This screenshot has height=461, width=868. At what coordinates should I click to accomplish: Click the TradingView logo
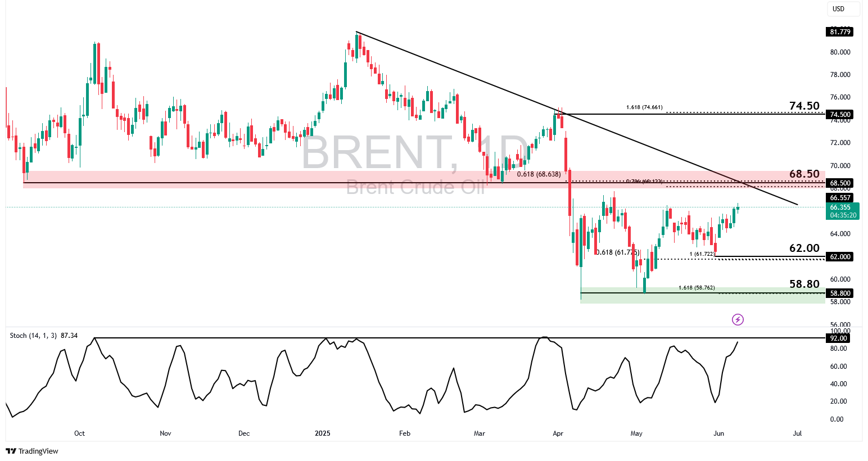click(x=32, y=451)
